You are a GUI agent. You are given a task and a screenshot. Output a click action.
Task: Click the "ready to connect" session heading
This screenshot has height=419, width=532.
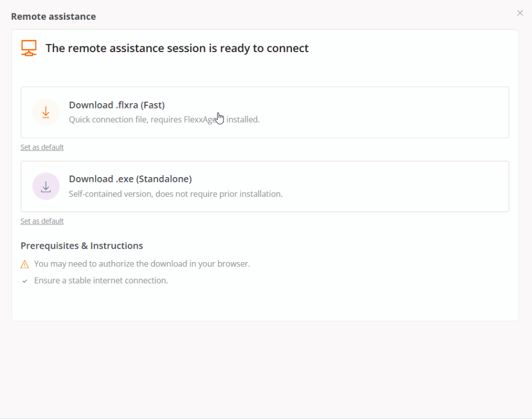tap(177, 48)
